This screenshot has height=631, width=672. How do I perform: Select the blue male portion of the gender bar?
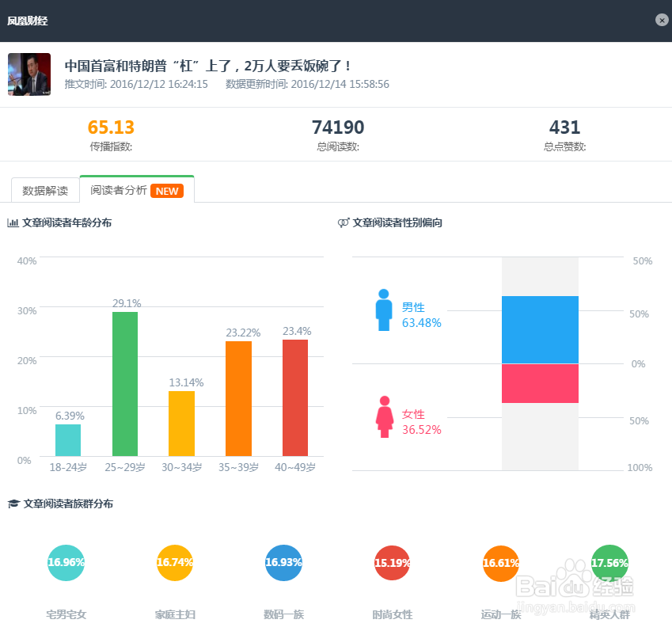click(540, 328)
